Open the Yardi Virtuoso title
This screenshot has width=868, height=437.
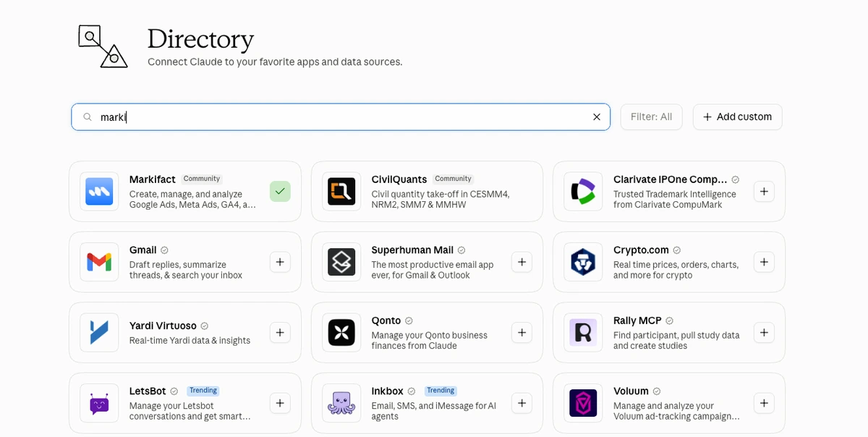point(163,326)
